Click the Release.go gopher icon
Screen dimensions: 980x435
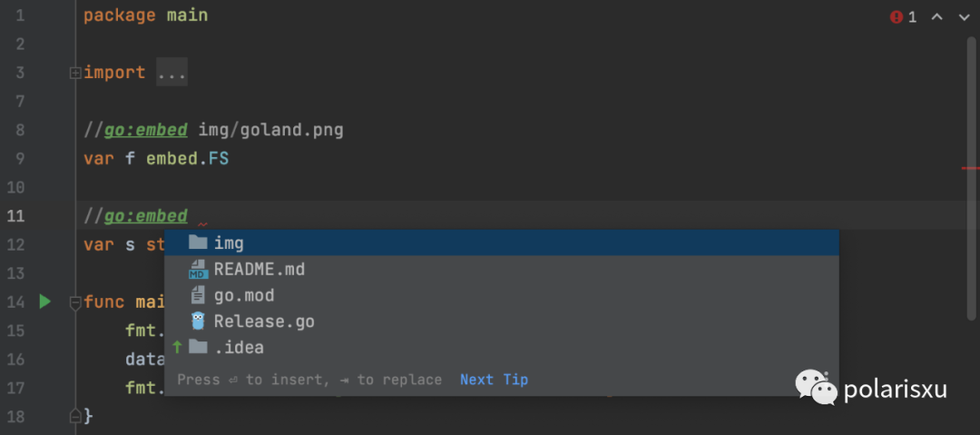pos(198,321)
